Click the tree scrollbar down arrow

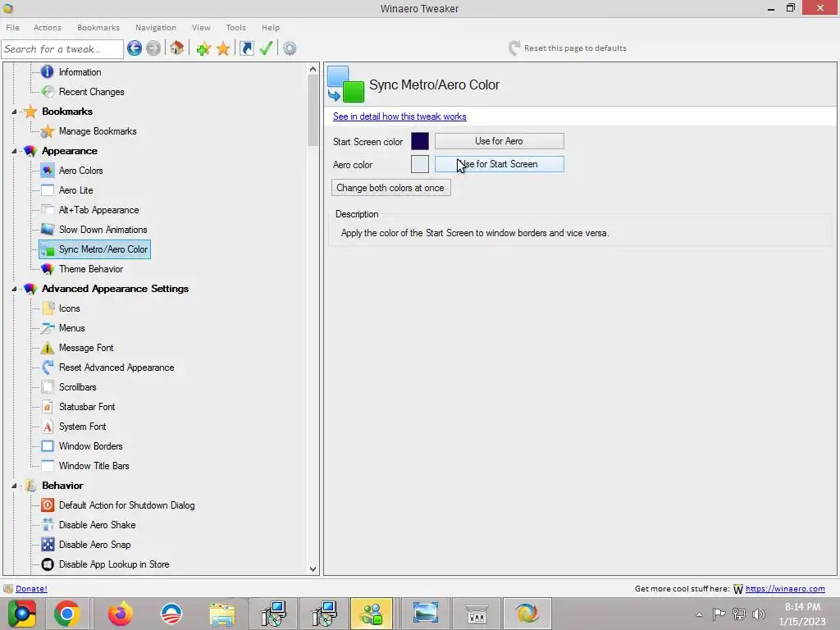click(313, 569)
